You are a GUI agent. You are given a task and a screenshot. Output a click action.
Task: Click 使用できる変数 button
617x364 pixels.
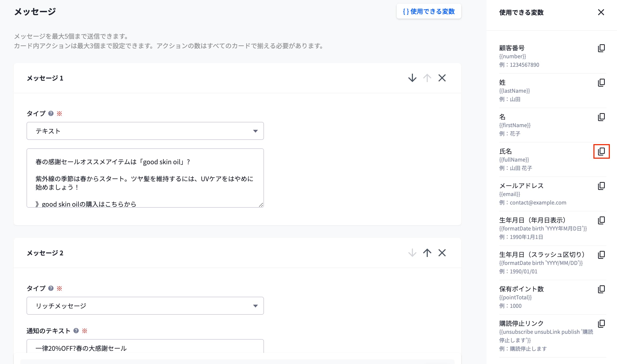point(429,11)
